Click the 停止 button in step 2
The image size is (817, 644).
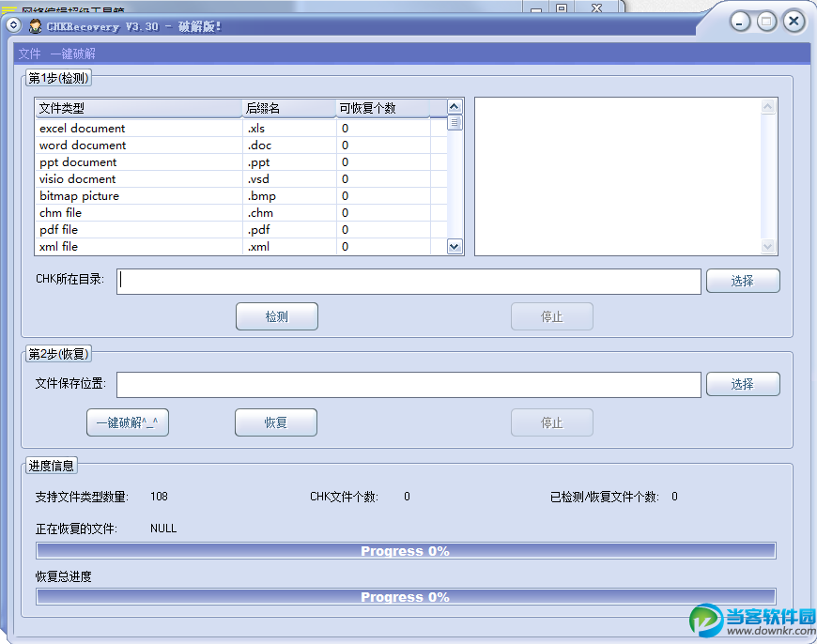click(x=552, y=422)
